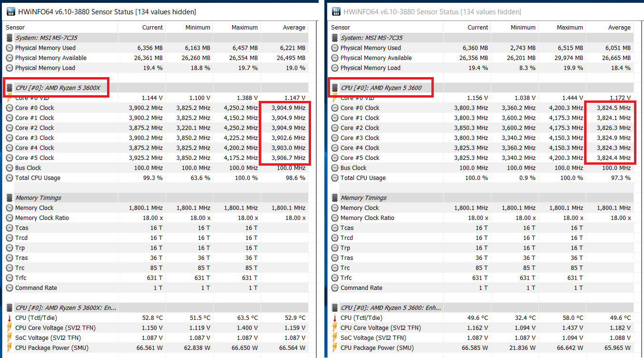644x358 pixels.
Task: Click the 0.9 % minimum CPU usage value
Action: pyautogui.click(x=527, y=178)
